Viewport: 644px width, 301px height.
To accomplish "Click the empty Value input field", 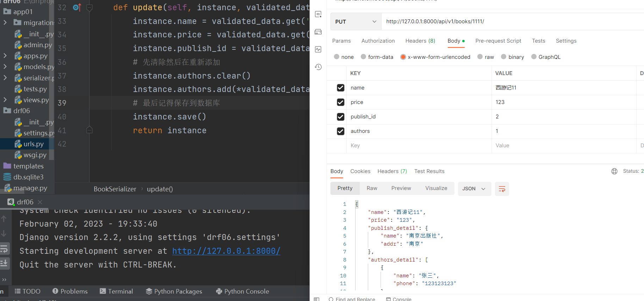I will click(564, 146).
